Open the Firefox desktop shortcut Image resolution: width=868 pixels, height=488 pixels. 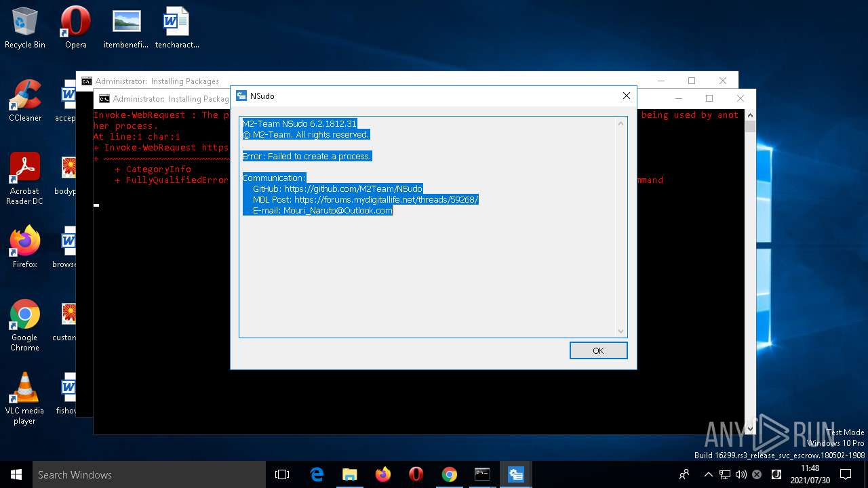click(x=25, y=247)
